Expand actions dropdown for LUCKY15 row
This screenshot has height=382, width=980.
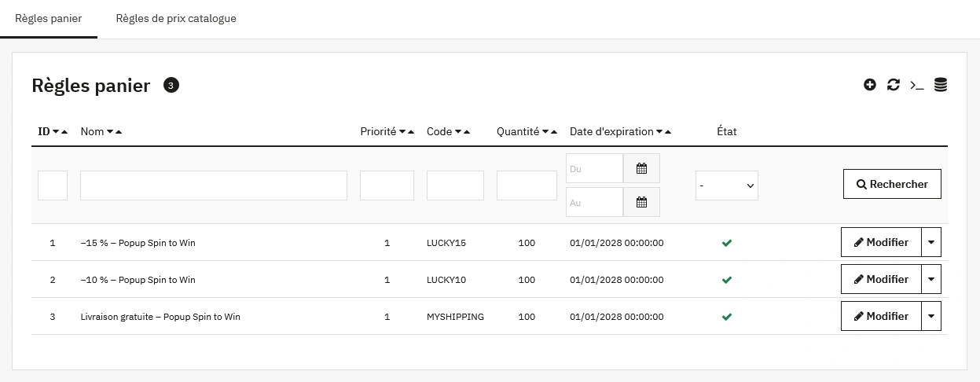pos(931,242)
